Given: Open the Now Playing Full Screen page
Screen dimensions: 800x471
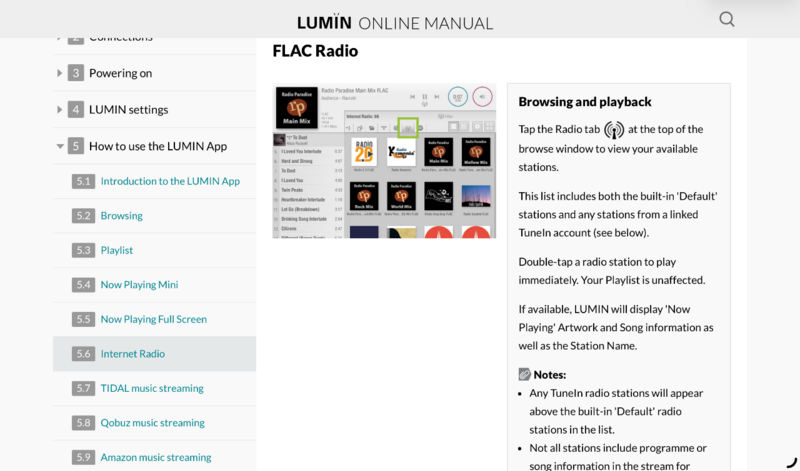Looking at the screenshot, I should click(154, 319).
